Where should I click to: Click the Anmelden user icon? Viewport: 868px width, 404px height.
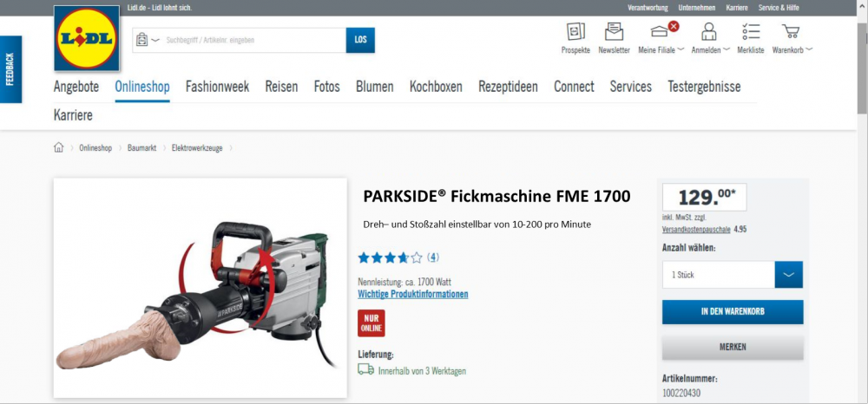click(x=709, y=33)
